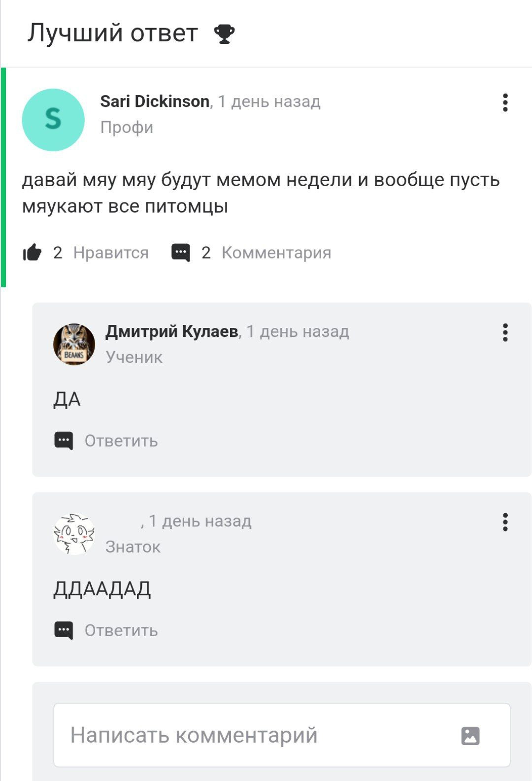Open three-dot menu on Дмитрий Кулаев's comment
Screen dimensions: 532x781
tap(505, 332)
